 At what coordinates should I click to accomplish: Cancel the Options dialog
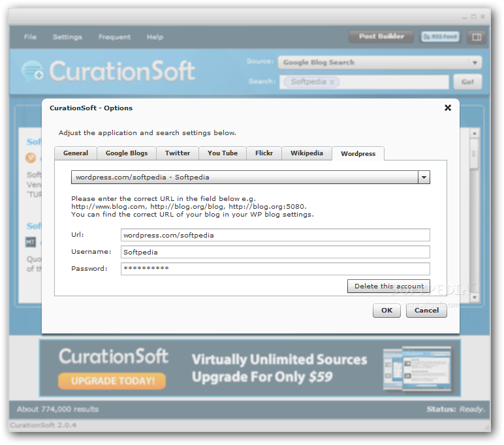(x=426, y=311)
